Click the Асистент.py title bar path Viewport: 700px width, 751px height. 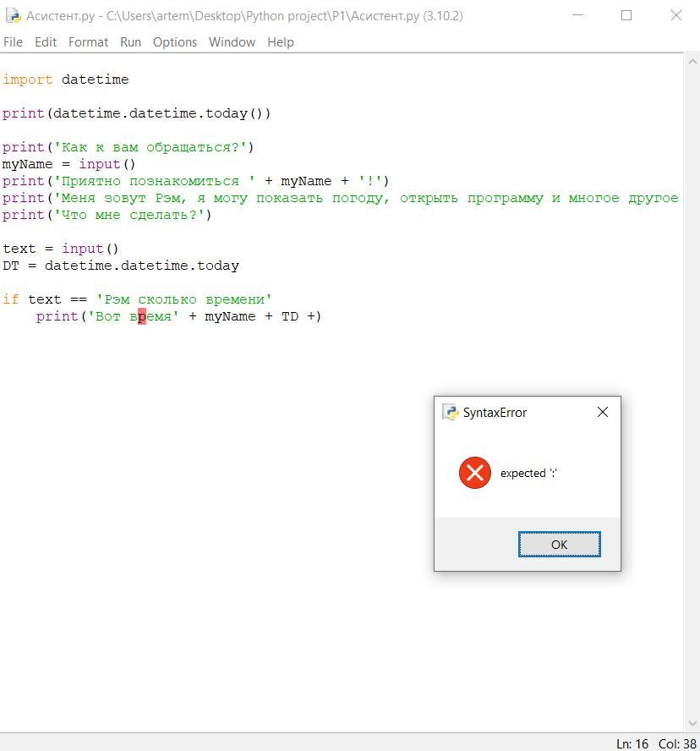pyautogui.click(x=244, y=16)
